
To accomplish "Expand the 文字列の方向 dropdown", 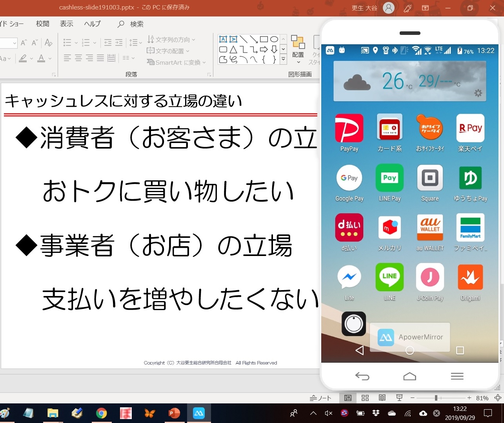I will coord(171,40).
